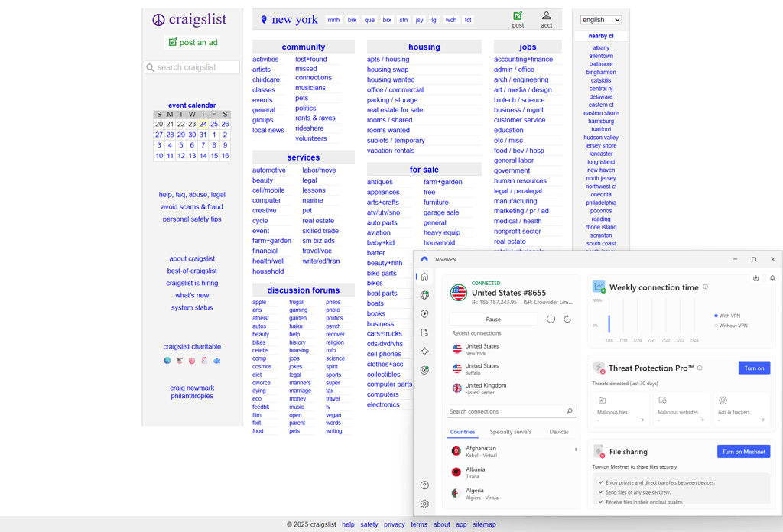This screenshot has width=783, height=532.
Task: Click the magnifier icon in Search connections
Action: (x=570, y=410)
